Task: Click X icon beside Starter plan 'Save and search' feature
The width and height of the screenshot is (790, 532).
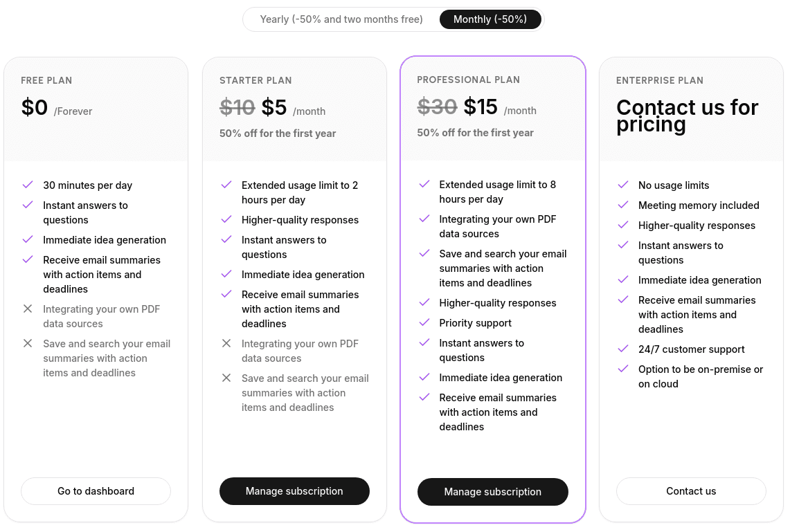Action: tap(226, 378)
